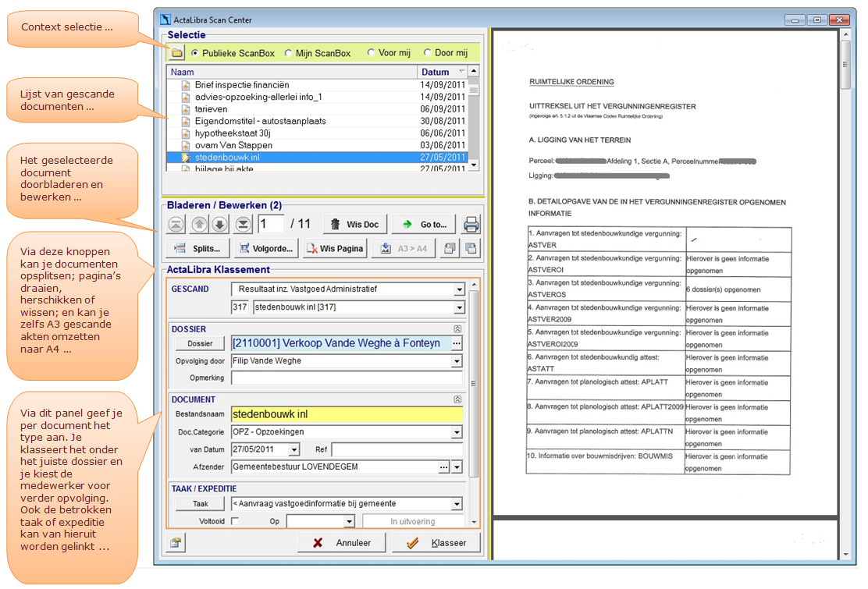
Task: Rotate page right with last rotate icon
Action: point(471,248)
